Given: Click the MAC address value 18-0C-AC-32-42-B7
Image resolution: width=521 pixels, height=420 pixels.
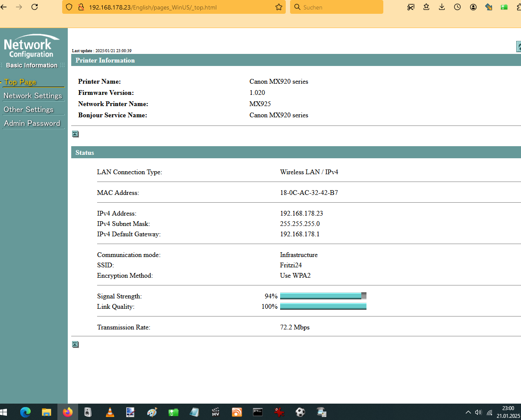Looking at the screenshot, I should (309, 193).
